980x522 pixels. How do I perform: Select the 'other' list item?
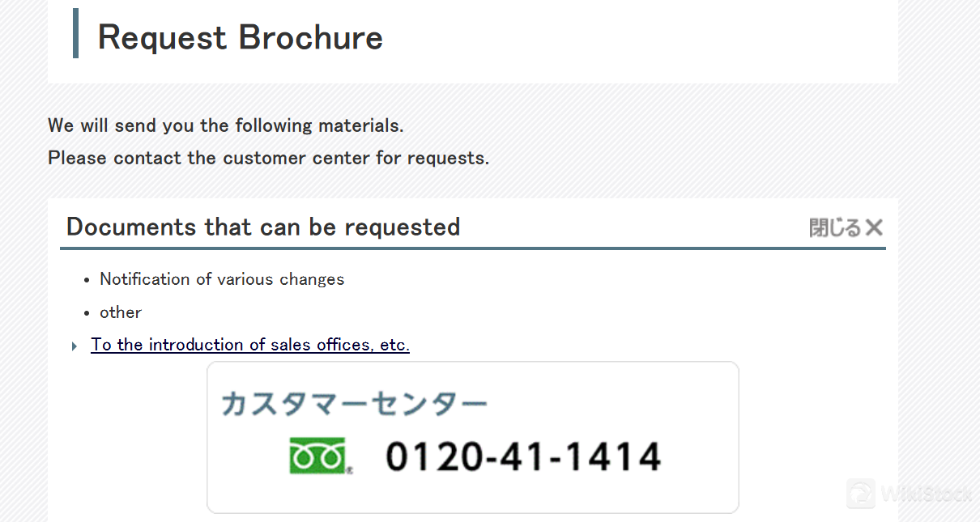point(121,312)
